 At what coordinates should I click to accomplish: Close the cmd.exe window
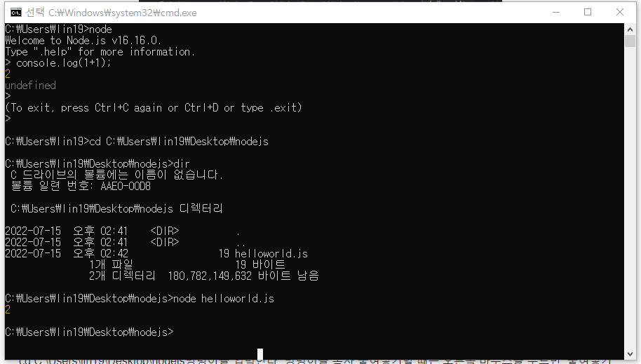tap(620, 12)
